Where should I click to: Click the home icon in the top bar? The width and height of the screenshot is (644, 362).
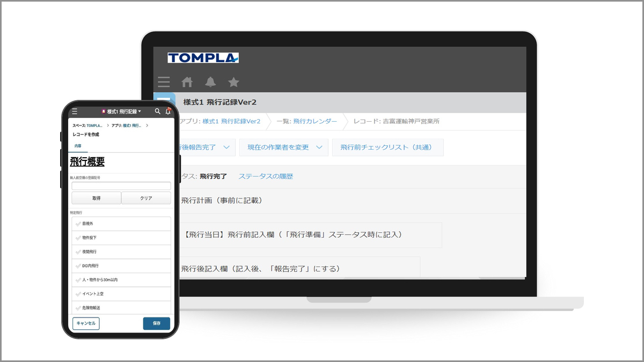click(187, 82)
